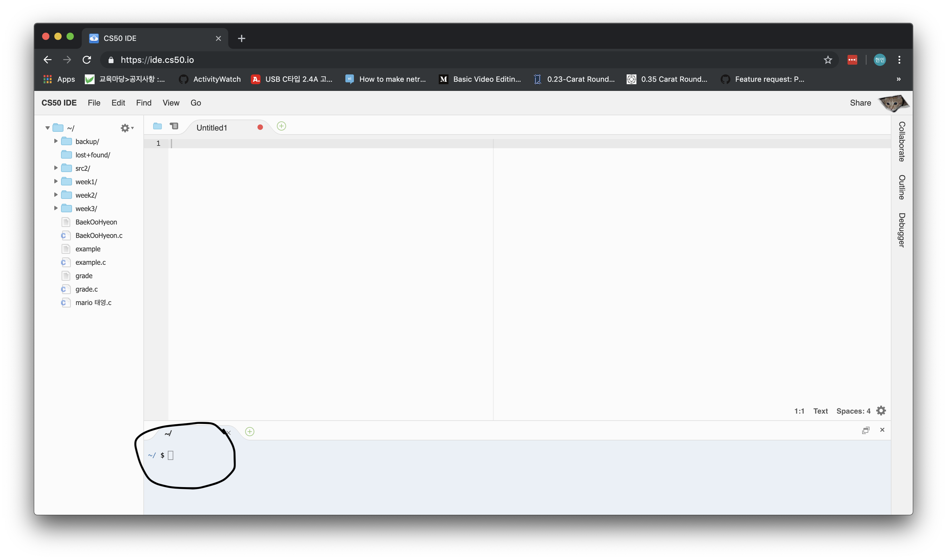This screenshot has height=560, width=947.
Task: Click the Share button top right
Action: (x=860, y=103)
